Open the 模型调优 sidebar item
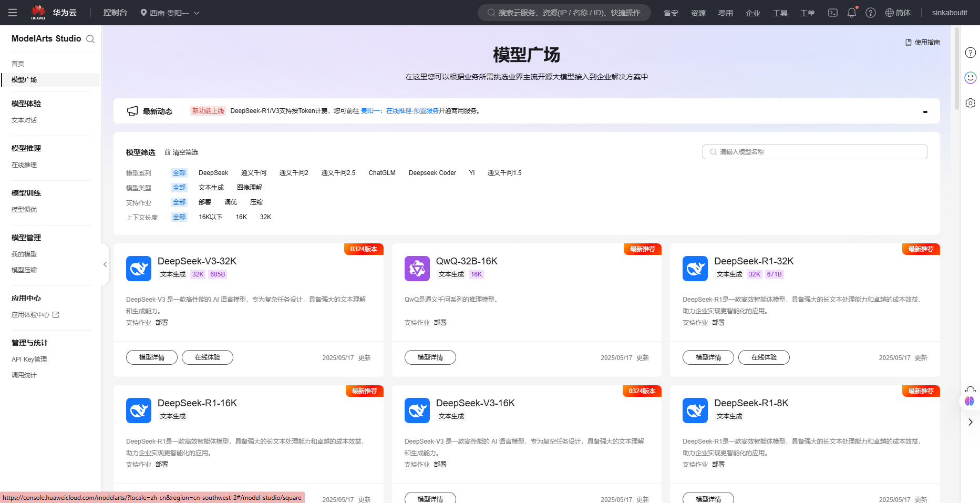980x503 pixels. pyautogui.click(x=24, y=210)
